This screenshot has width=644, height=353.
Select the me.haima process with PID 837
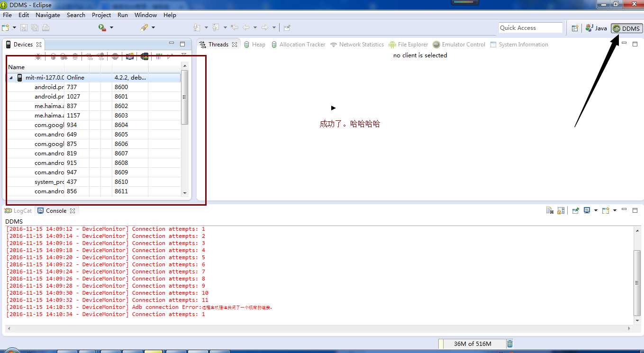[93, 106]
